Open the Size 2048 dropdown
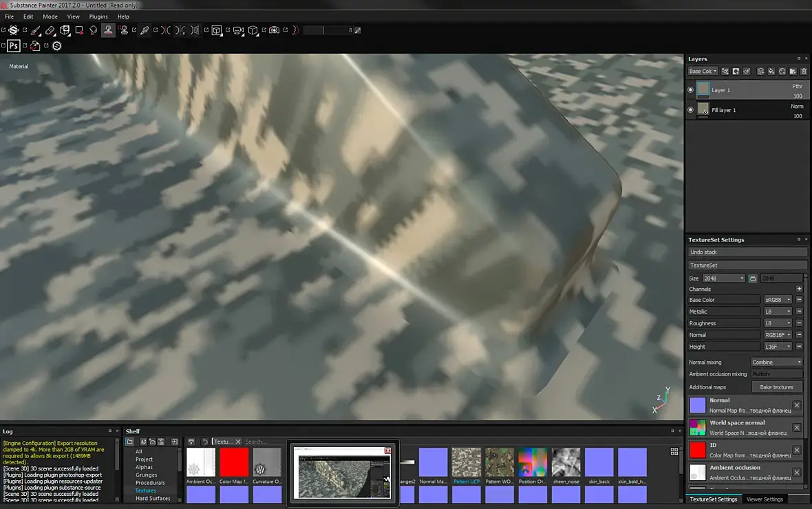 tap(723, 279)
